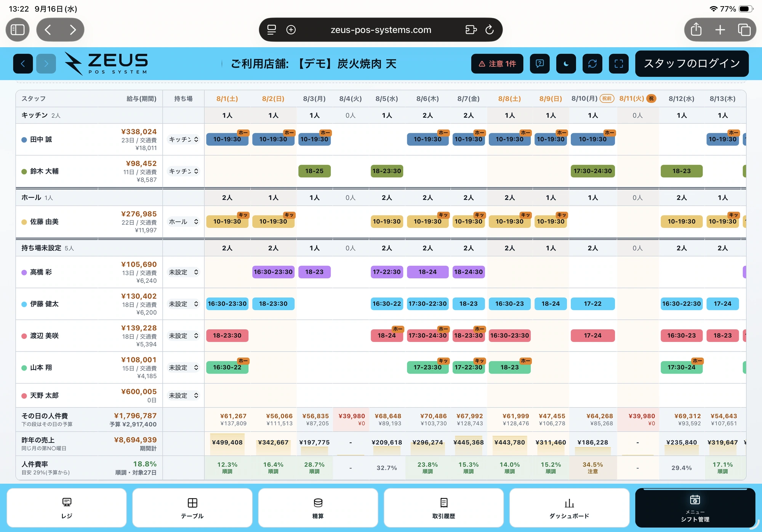This screenshot has width=762, height=532.
Task: Show Safari tab overview icon
Action: tap(744, 29)
